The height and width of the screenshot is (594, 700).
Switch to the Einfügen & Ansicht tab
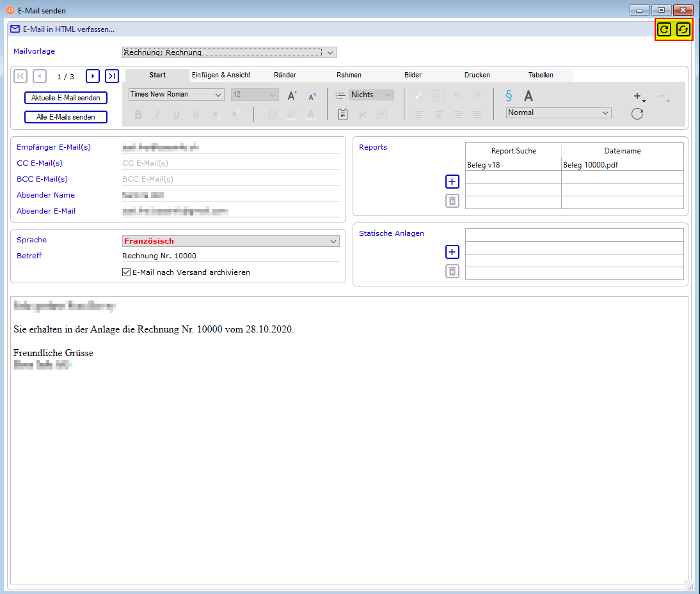(x=221, y=75)
